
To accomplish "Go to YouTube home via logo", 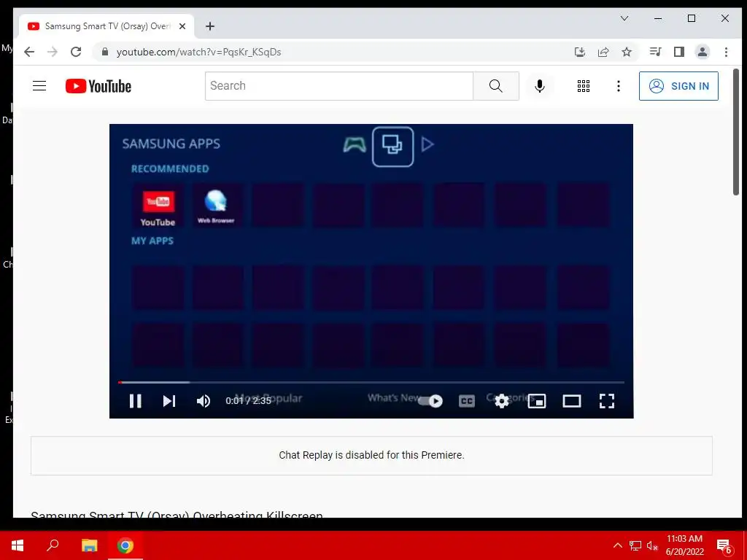I will tap(98, 86).
